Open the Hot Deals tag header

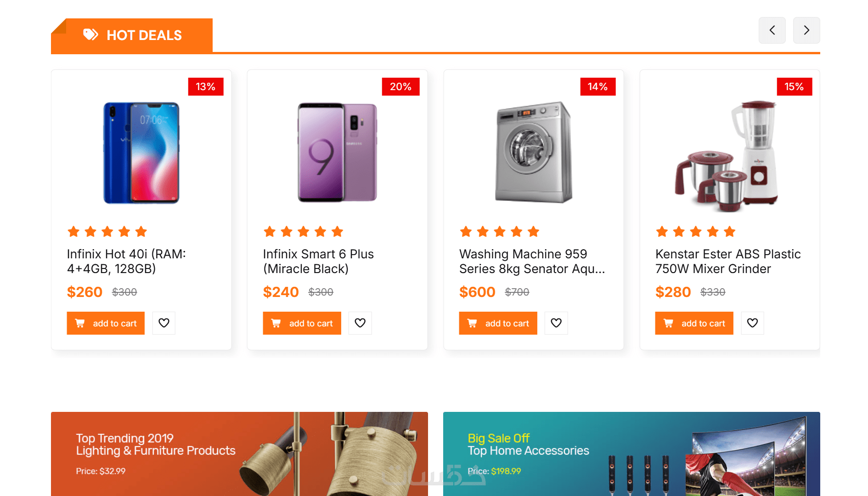tap(144, 35)
